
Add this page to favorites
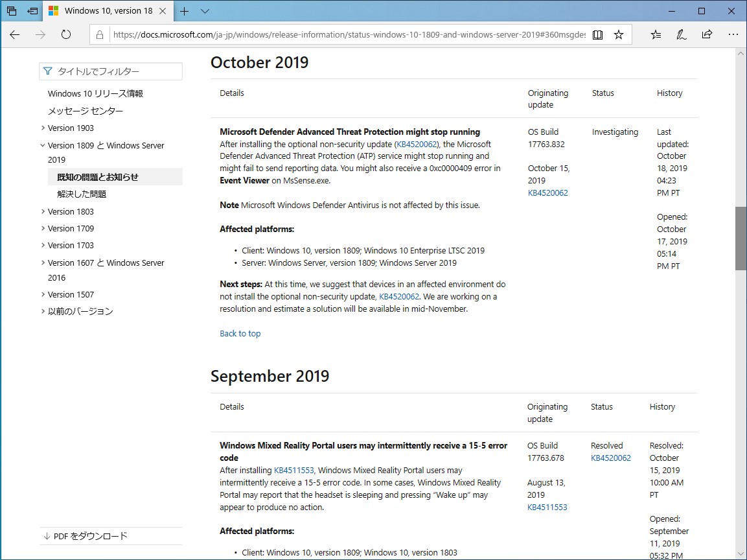[619, 35]
